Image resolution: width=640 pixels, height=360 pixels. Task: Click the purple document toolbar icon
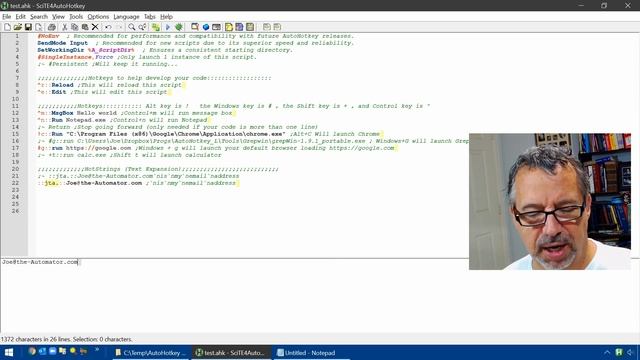(239, 27)
